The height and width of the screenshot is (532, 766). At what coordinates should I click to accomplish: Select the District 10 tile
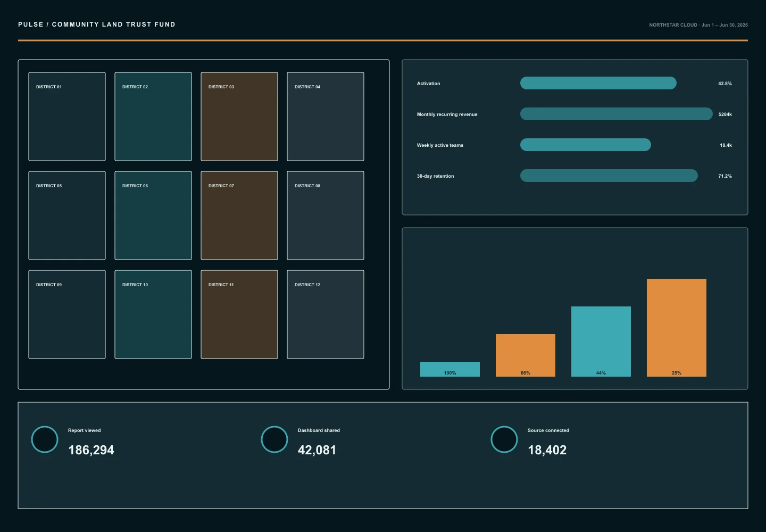(x=153, y=314)
